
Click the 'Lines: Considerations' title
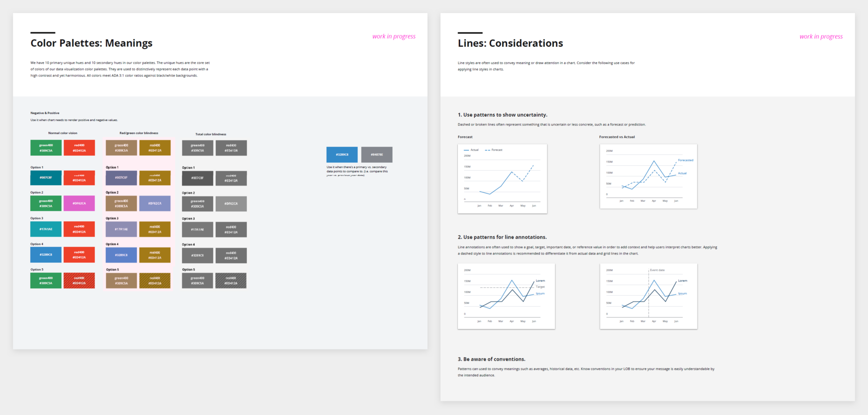[x=510, y=43]
